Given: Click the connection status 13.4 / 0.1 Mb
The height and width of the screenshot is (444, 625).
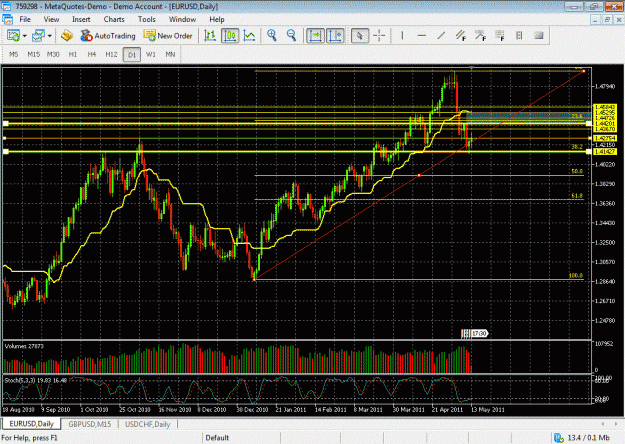Looking at the screenshot, I should pos(582,438).
